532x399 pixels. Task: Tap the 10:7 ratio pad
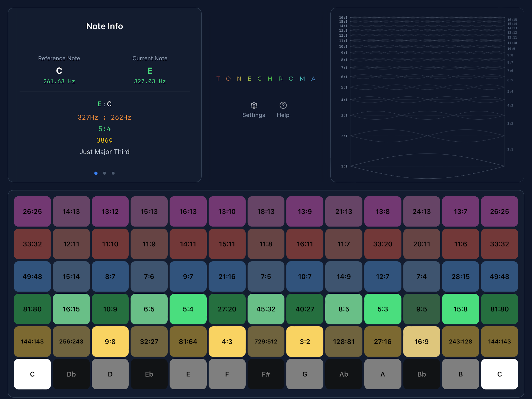pyautogui.click(x=305, y=276)
